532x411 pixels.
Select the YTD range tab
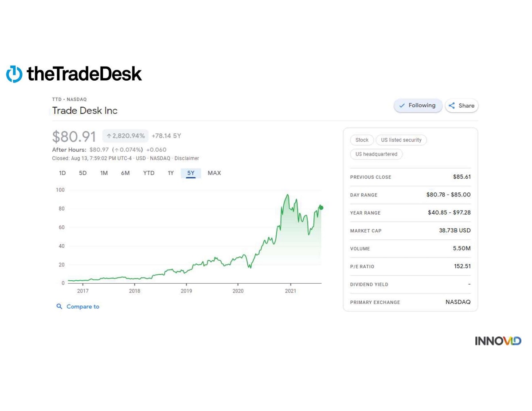(x=149, y=173)
